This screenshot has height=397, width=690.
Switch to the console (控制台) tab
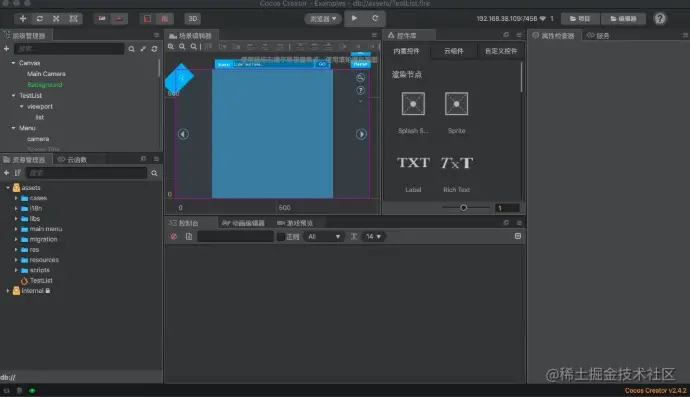point(184,223)
